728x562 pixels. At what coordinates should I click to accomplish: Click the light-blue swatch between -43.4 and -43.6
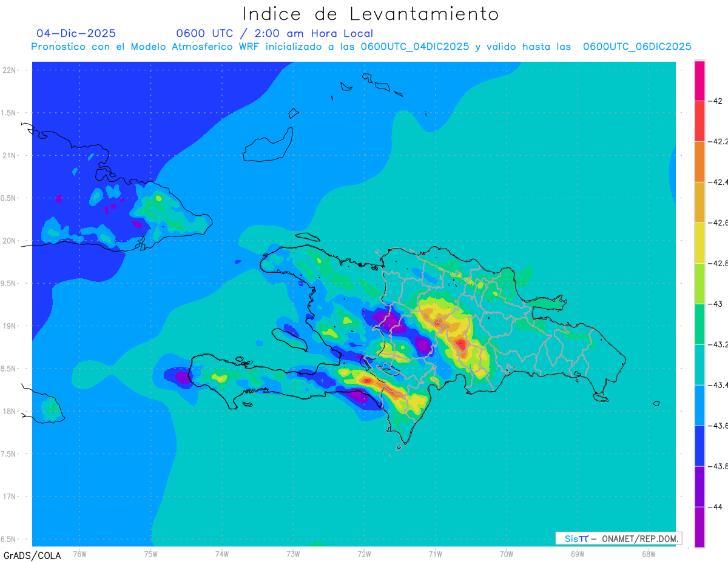click(699, 405)
